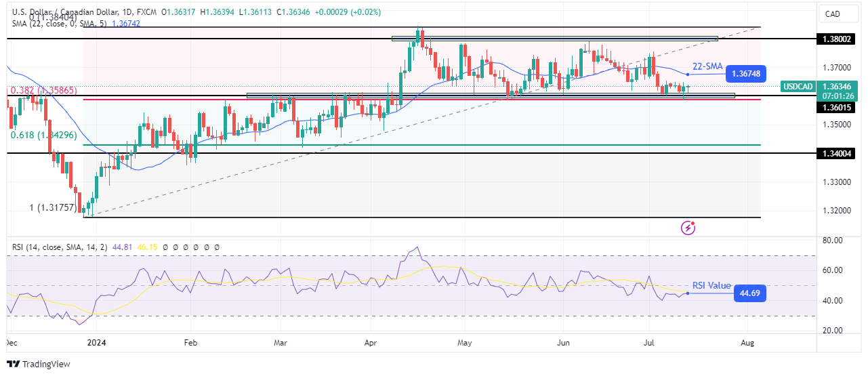Click the May label on time axis

pyautogui.click(x=464, y=344)
